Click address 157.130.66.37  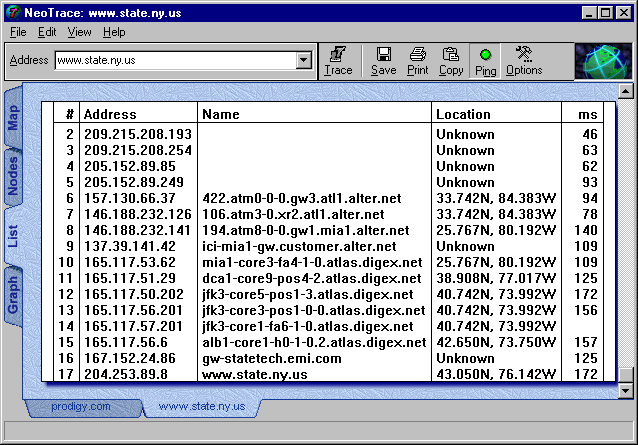coord(130,198)
